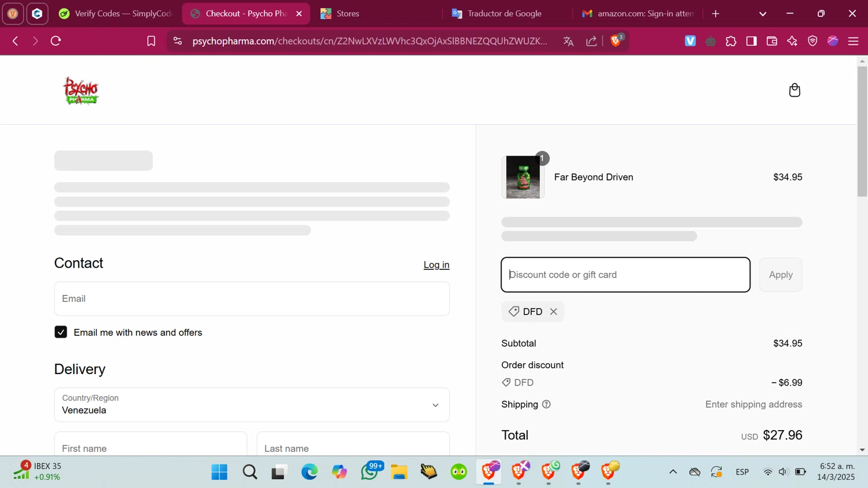
Task: Click the Far Beyond Driven product name
Action: (x=594, y=177)
